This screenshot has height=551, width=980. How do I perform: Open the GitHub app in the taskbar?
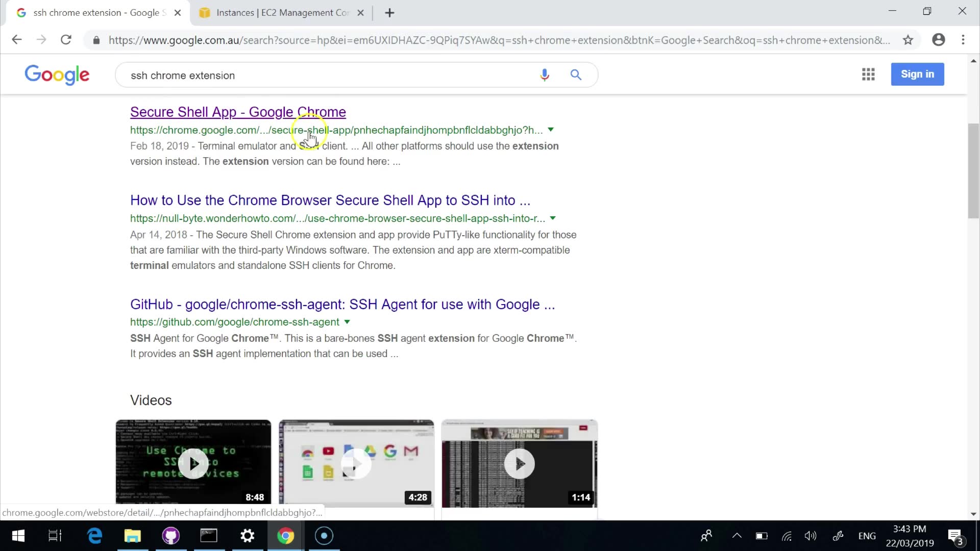click(170, 536)
